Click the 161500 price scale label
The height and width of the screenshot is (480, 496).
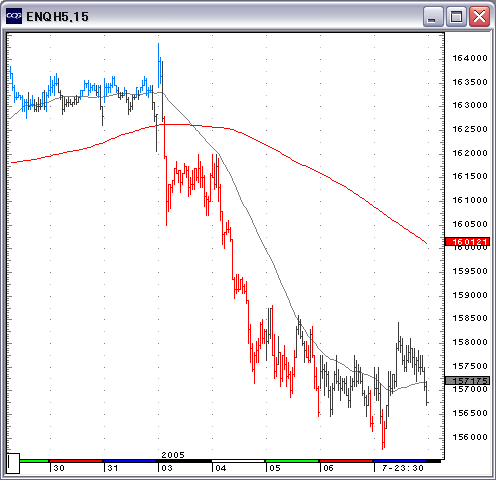point(470,176)
